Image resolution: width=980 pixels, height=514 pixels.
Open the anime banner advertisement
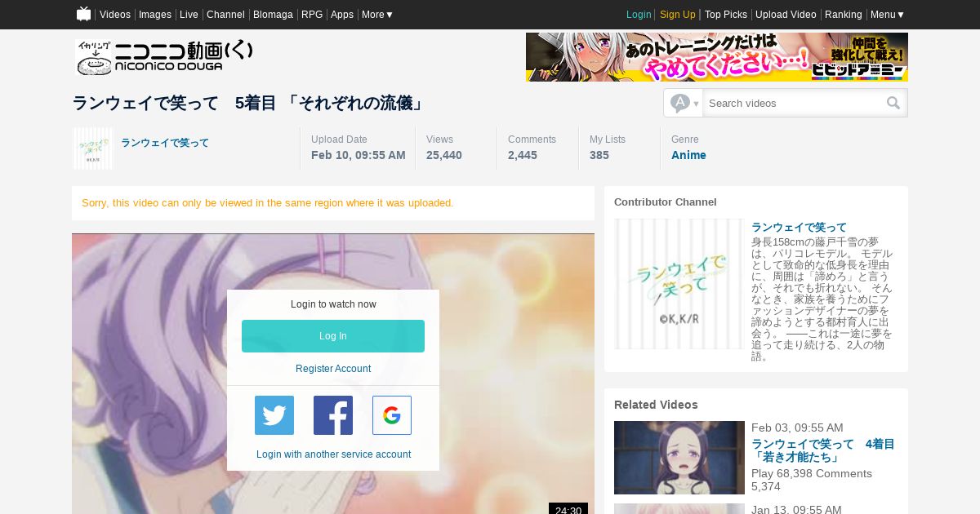pos(717,57)
